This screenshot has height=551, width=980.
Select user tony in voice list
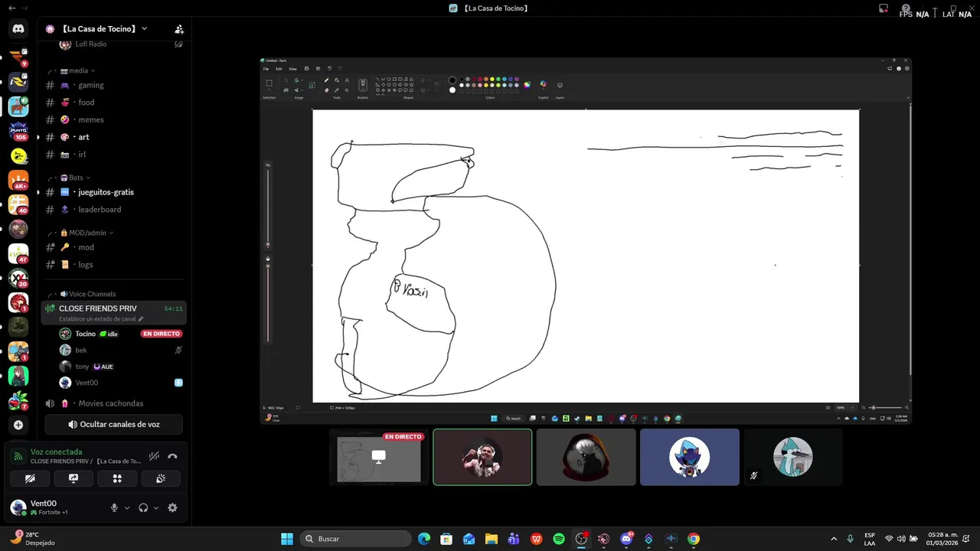[x=121, y=367]
